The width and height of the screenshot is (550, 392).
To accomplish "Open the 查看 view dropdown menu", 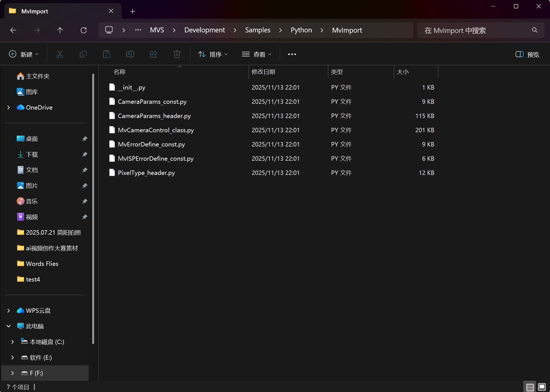I will pos(257,54).
